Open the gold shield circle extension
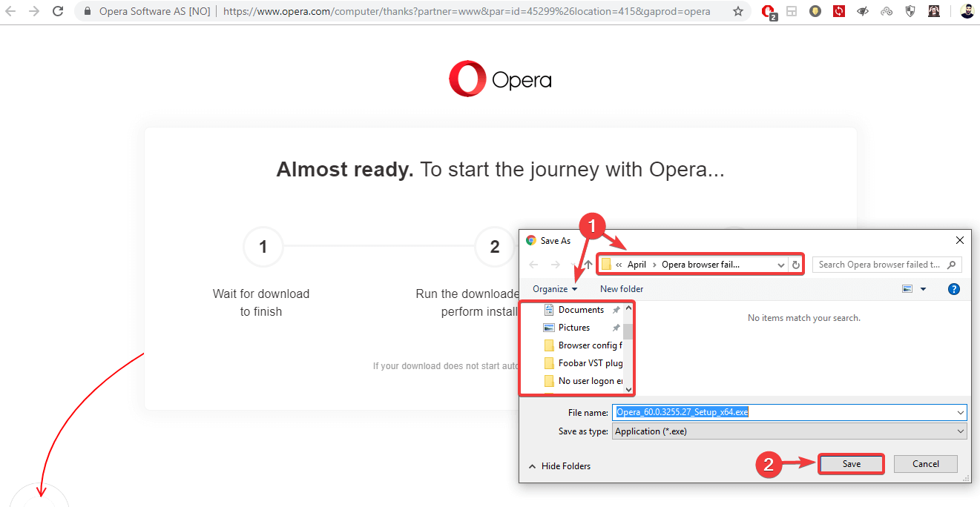Viewport: 980px width, 507px height. (815, 12)
